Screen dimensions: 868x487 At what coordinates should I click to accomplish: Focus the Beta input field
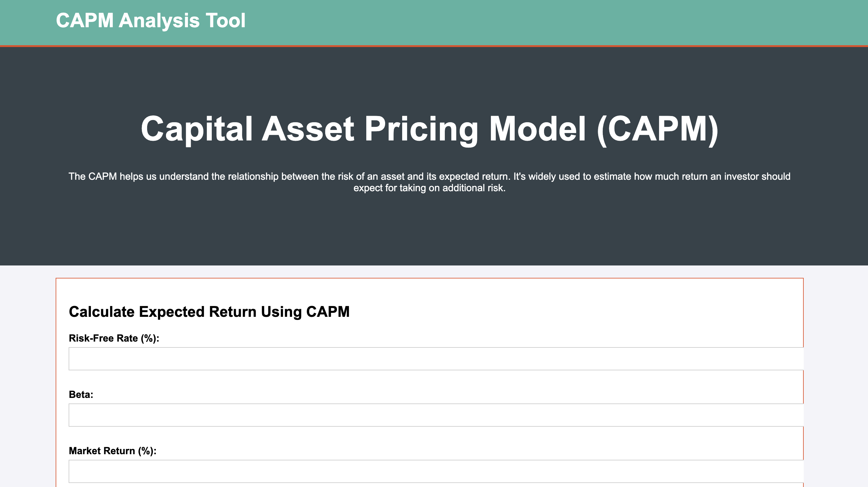pyautogui.click(x=436, y=415)
